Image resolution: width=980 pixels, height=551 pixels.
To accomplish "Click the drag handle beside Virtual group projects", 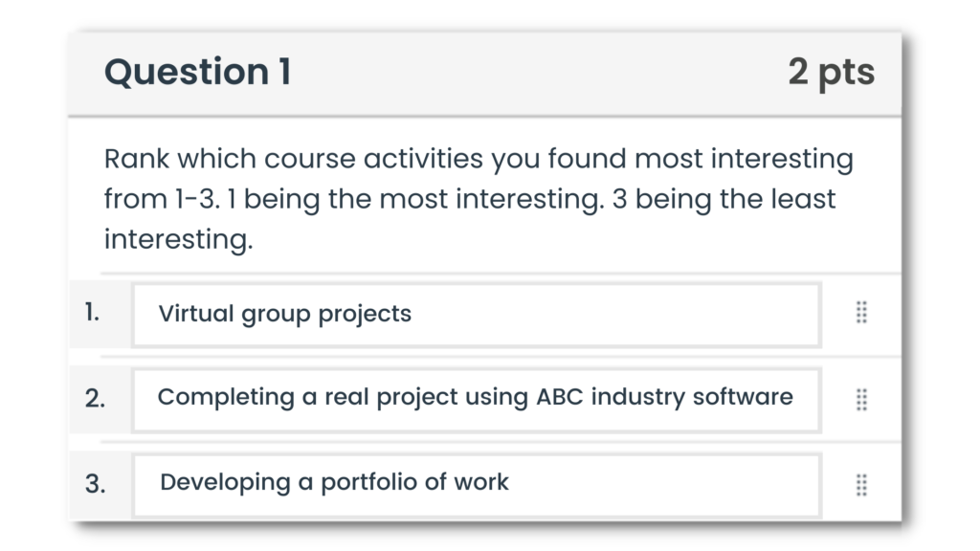I will 860,314.
